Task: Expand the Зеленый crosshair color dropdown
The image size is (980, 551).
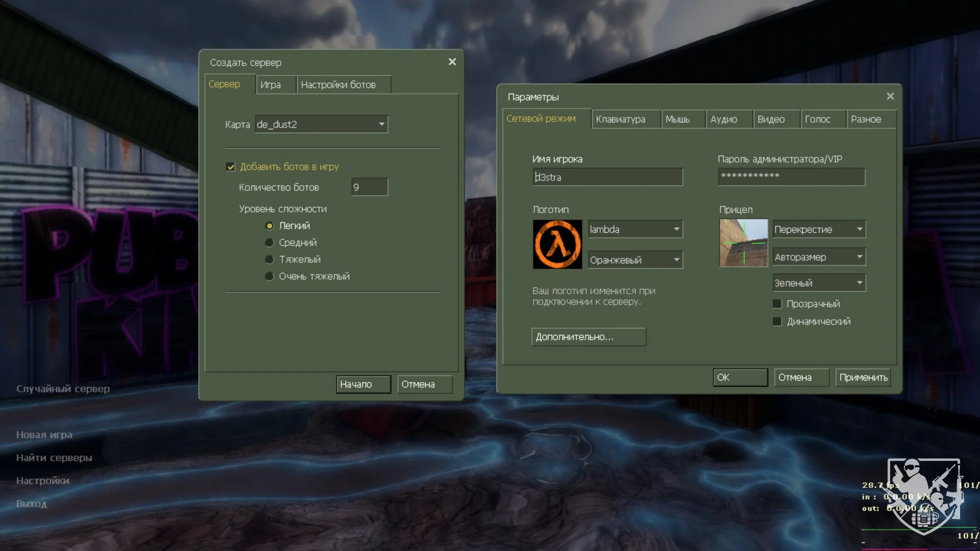Action: [819, 283]
